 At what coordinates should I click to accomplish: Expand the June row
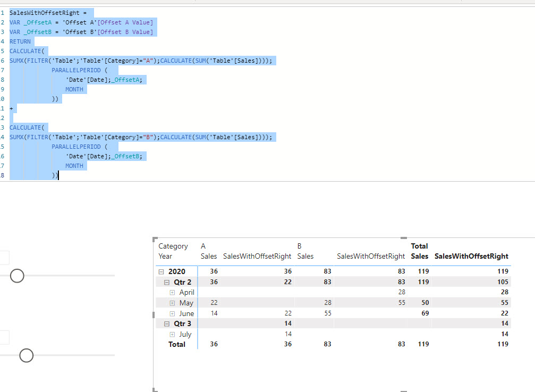pos(172,313)
